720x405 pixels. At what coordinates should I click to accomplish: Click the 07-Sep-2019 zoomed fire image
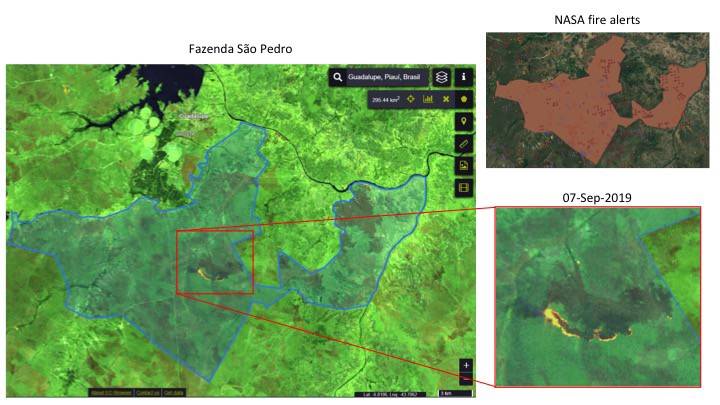coord(598,296)
